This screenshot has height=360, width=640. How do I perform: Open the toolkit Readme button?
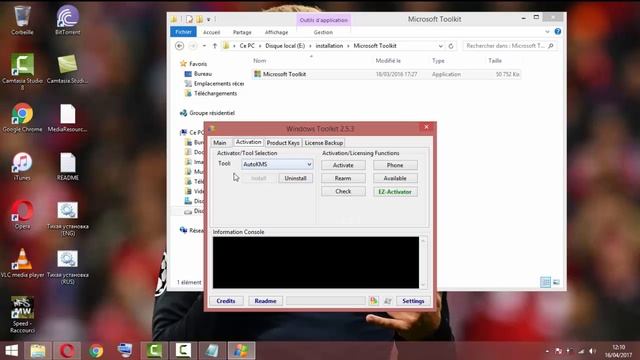[265, 301]
